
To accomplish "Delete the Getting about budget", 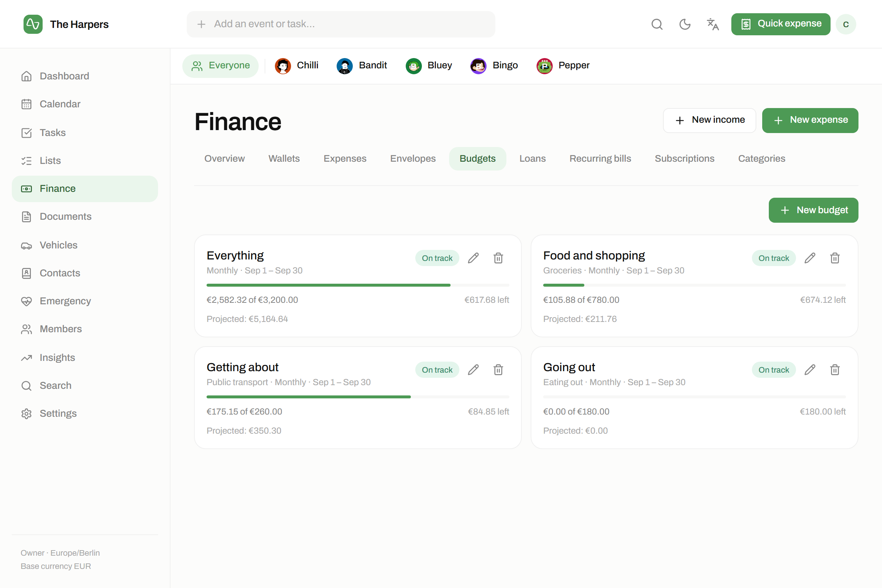I will pos(498,370).
